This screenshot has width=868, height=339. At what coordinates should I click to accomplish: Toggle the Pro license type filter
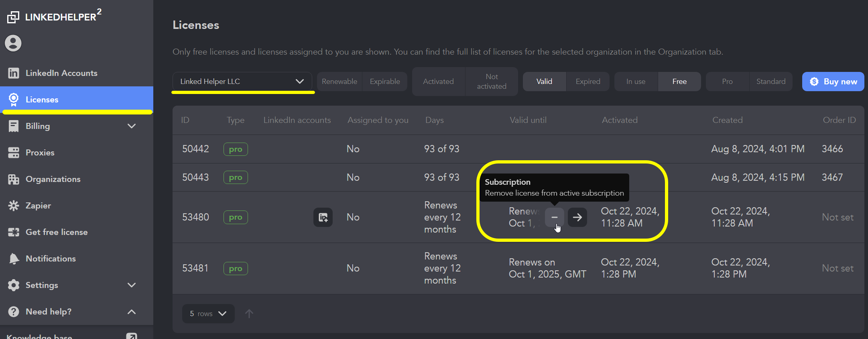click(x=727, y=82)
